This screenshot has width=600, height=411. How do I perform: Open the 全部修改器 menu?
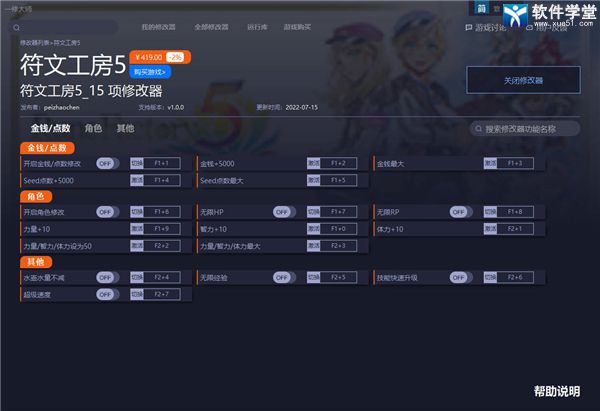(211, 27)
